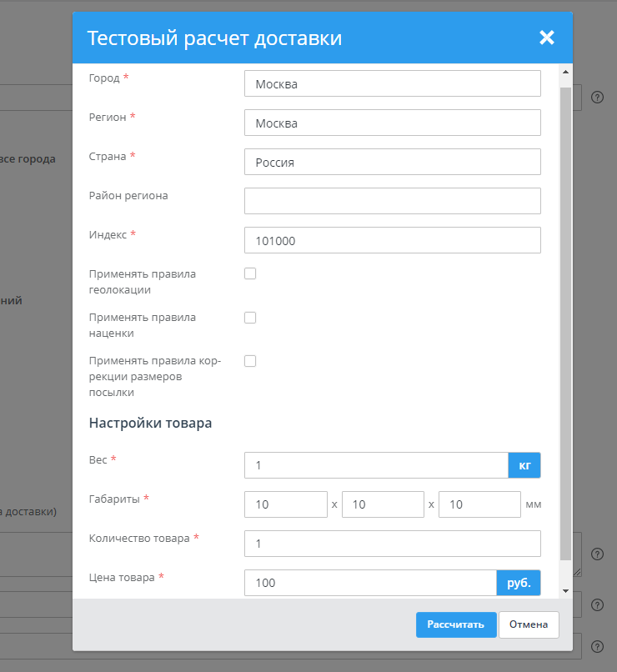This screenshot has width=617, height=672.
Task: Focus the Город input field
Action: pyautogui.click(x=392, y=83)
